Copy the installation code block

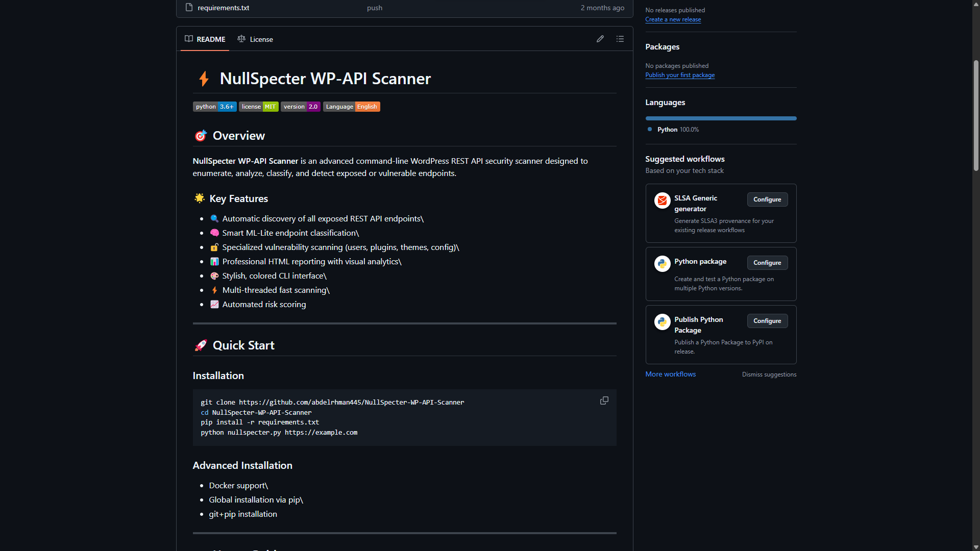pyautogui.click(x=604, y=401)
